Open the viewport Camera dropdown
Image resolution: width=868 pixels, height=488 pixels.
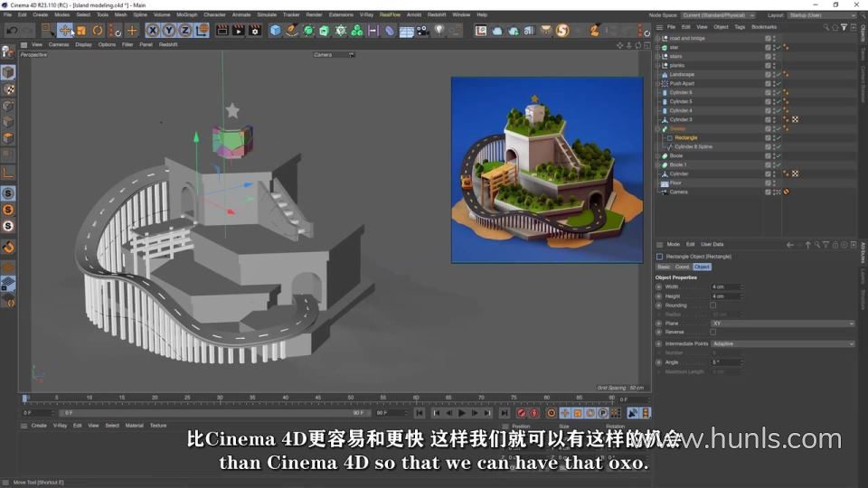(x=334, y=55)
